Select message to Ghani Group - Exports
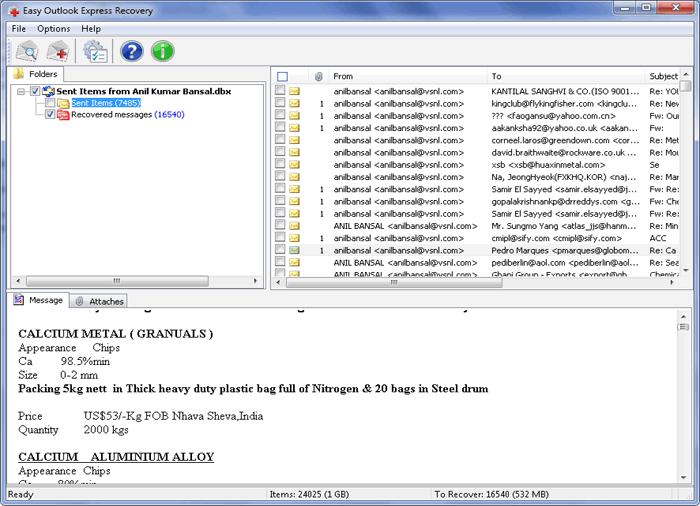The image size is (700, 506). (477, 273)
